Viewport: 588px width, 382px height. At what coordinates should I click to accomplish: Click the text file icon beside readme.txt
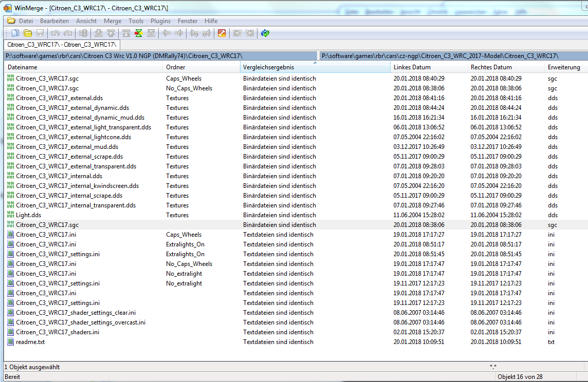point(10,342)
